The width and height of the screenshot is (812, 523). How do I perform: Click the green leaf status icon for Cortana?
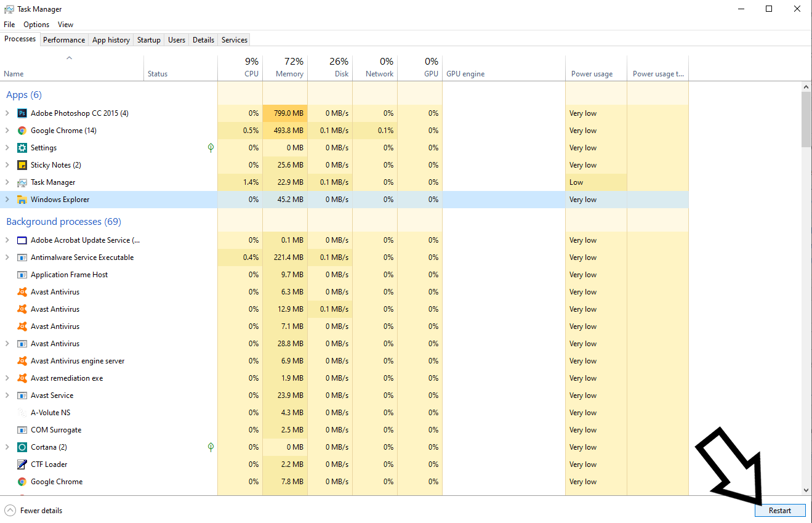pyautogui.click(x=211, y=447)
